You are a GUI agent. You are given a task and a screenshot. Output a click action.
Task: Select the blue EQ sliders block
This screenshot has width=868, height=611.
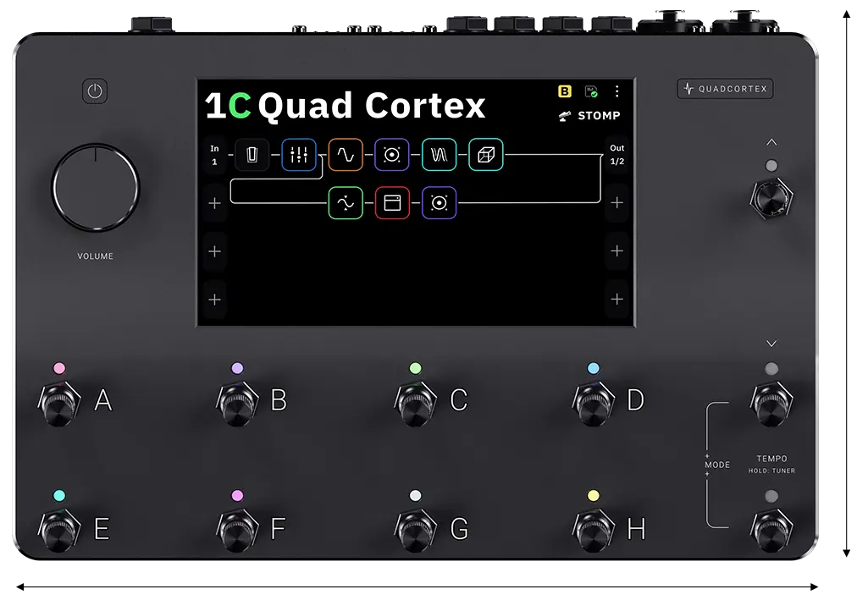point(299,154)
